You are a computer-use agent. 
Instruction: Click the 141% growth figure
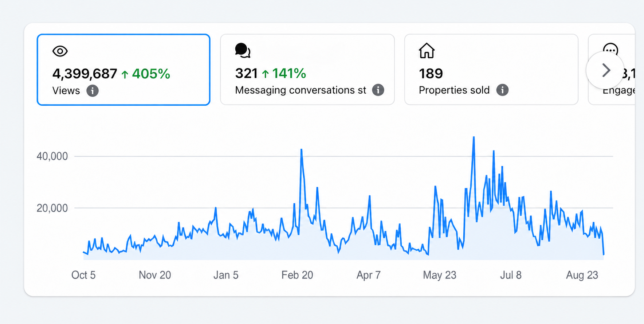[284, 74]
